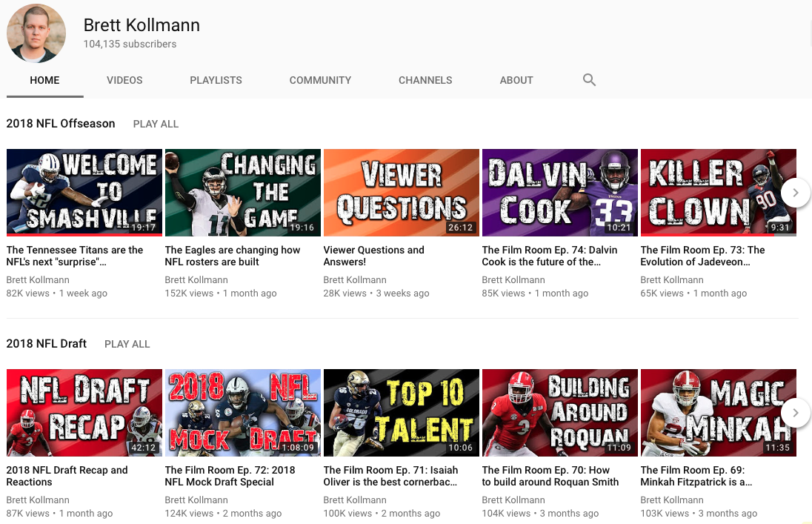Play all videos in 2018 NFL Draft
Image resolution: width=812 pixels, height=524 pixels.
127,344
